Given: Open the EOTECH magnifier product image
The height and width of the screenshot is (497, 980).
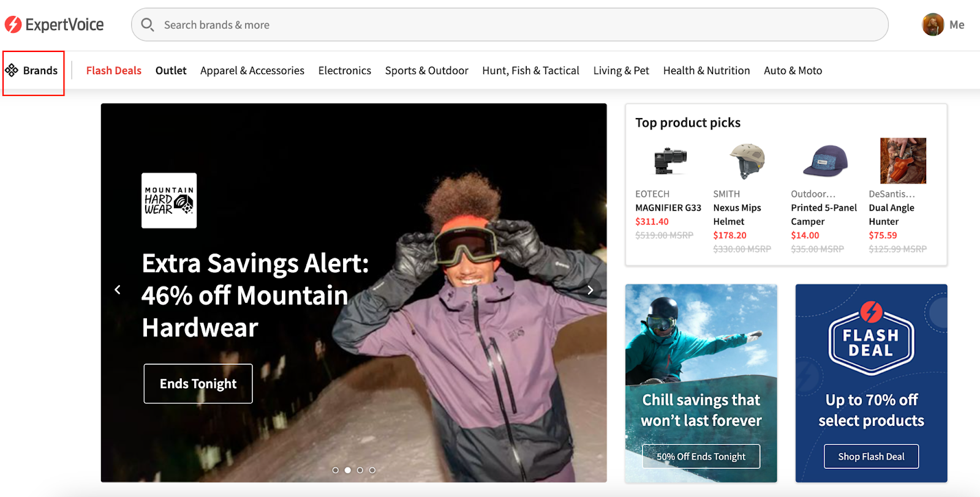Looking at the screenshot, I should click(x=669, y=160).
